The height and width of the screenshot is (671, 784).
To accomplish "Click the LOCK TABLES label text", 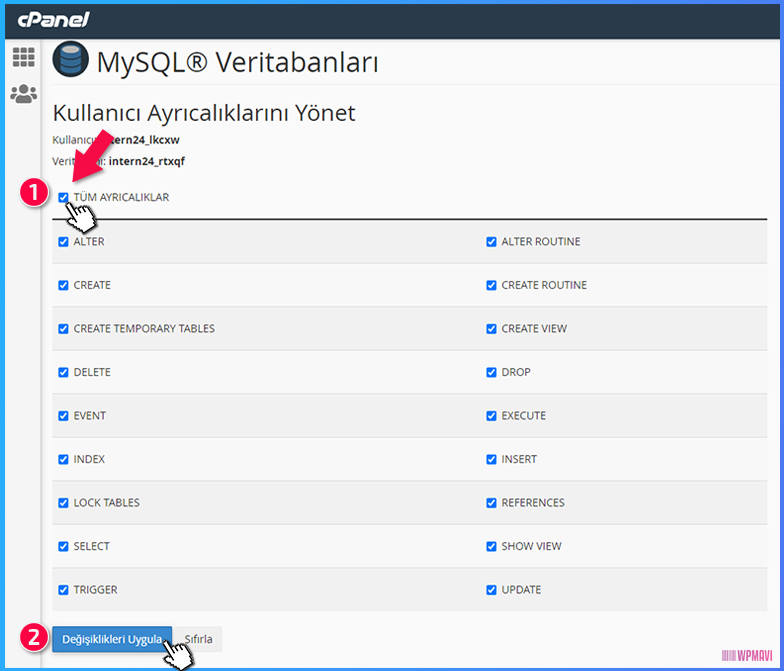I will (x=106, y=502).
